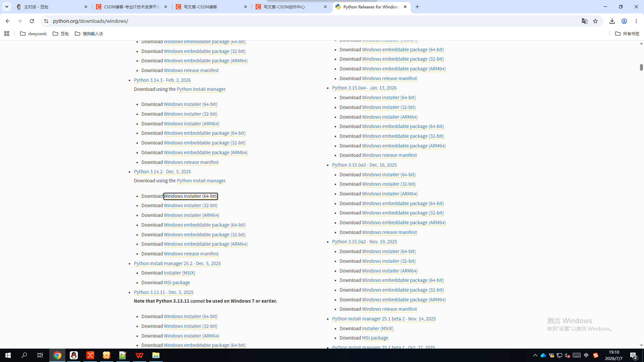Open the red X app on taskbar

[x=90, y=355]
